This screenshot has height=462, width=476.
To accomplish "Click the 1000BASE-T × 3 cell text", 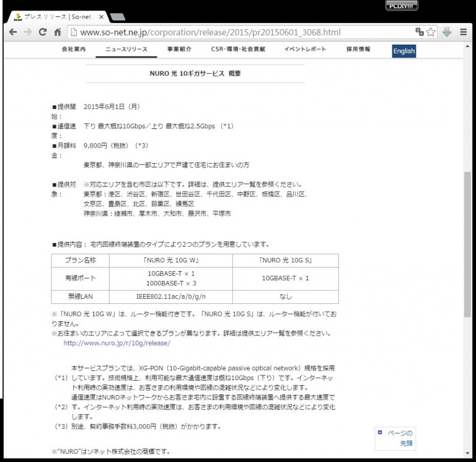I will coord(171,283).
